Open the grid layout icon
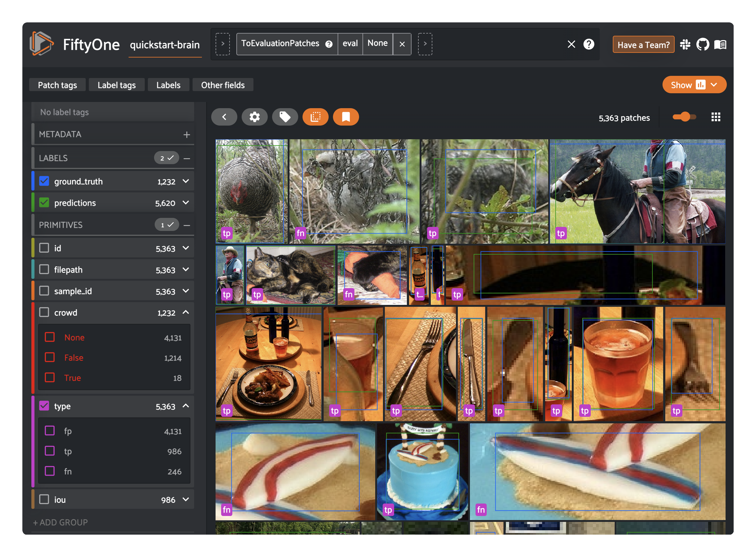Image resolution: width=756 pixels, height=557 pixels. tap(715, 117)
